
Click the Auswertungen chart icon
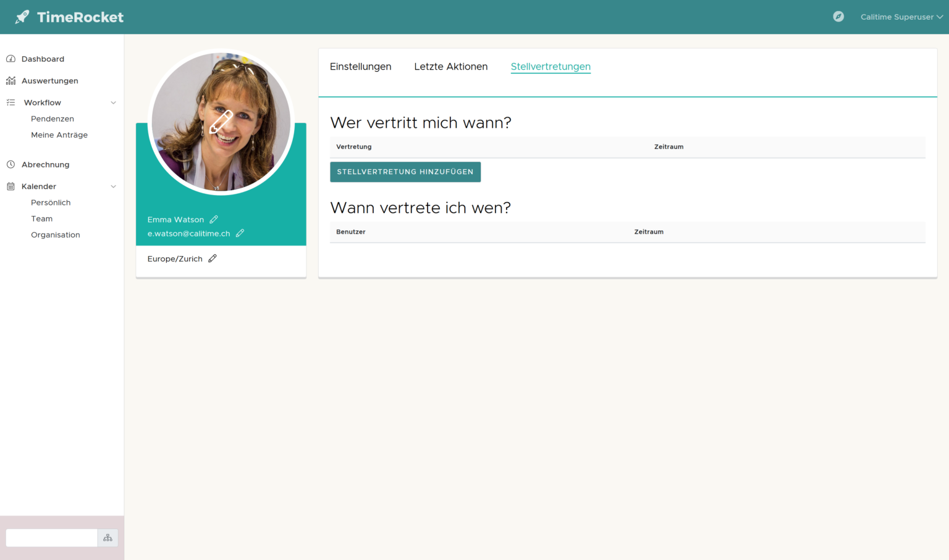(11, 80)
